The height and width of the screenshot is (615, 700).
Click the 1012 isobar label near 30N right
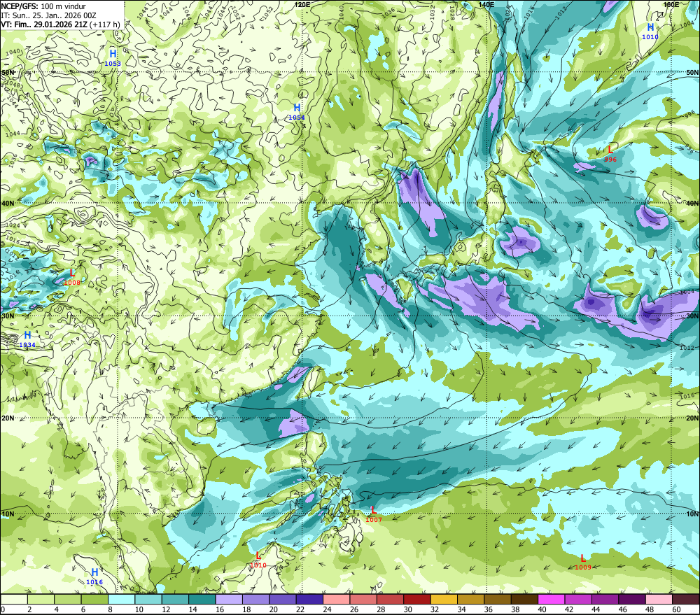pyautogui.click(x=687, y=348)
